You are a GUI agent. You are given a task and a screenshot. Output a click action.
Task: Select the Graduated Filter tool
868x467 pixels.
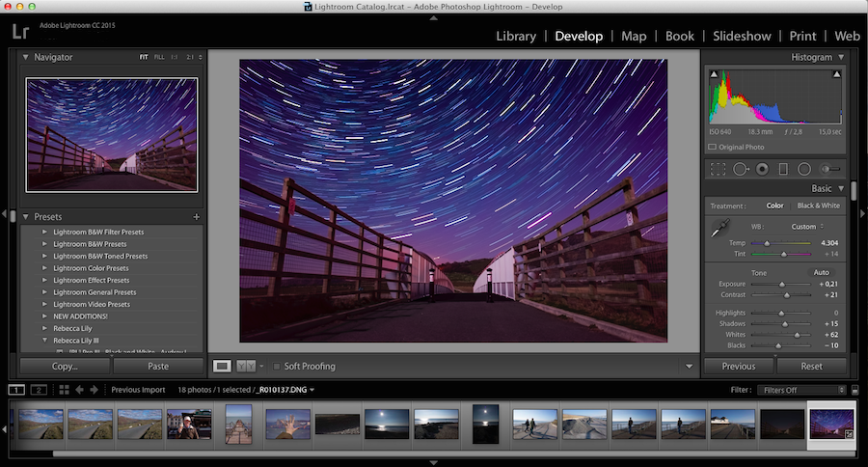[x=783, y=169]
